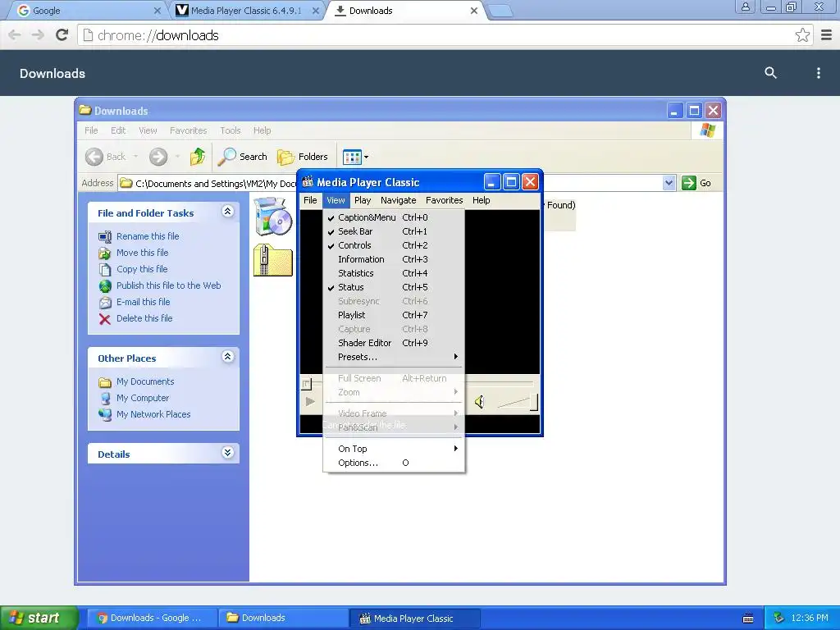The image size is (840, 630).
Task: Select the zipped folder file icon
Action: pyautogui.click(x=272, y=260)
